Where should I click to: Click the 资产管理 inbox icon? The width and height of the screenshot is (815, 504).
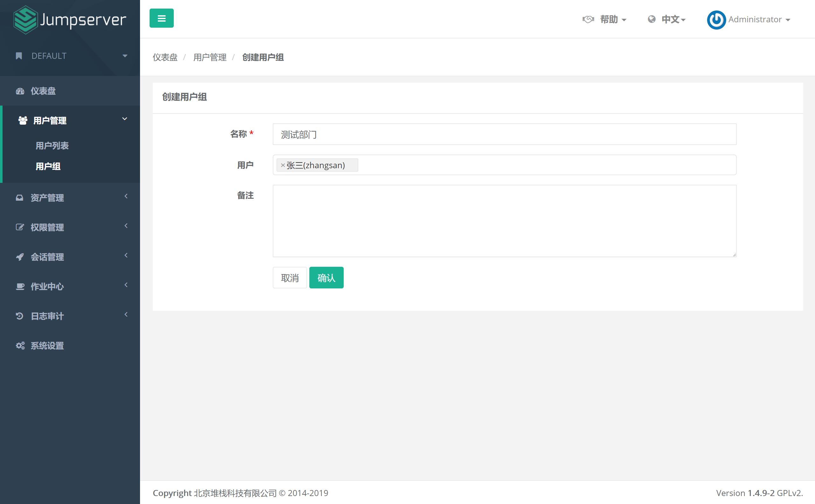20,198
